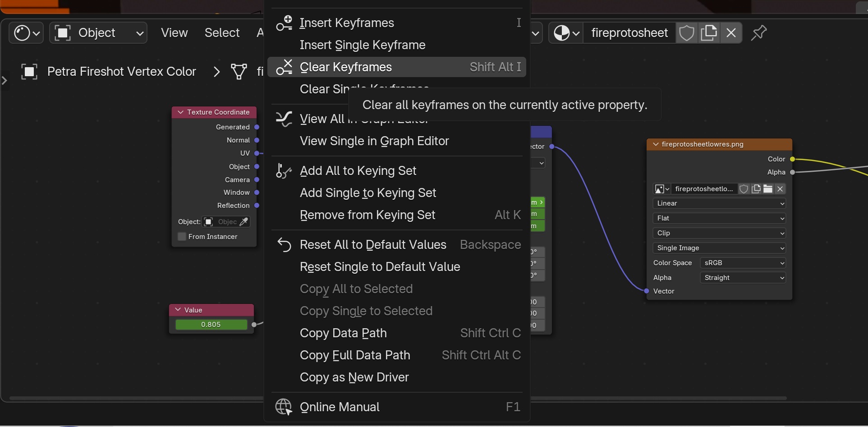Click the keying set icon in menu
Image resolution: width=868 pixels, height=427 pixels.
click(284, 171)
